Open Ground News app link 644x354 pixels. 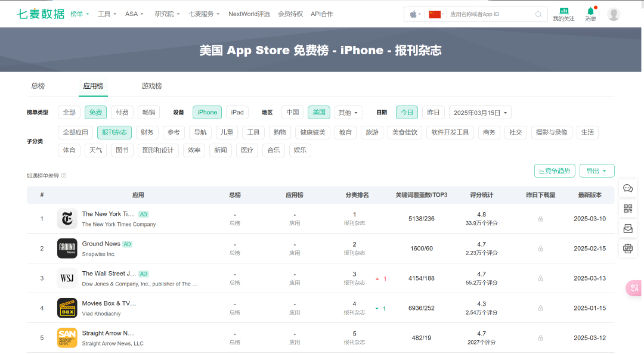tap(101, 244)
